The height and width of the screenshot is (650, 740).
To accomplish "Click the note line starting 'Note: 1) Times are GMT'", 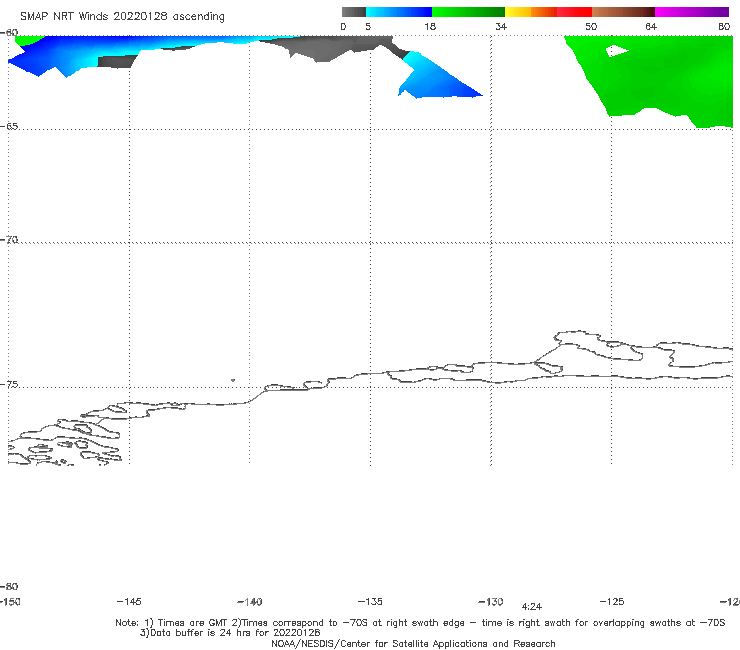I will pyautogui.click(x=420, y=623).
